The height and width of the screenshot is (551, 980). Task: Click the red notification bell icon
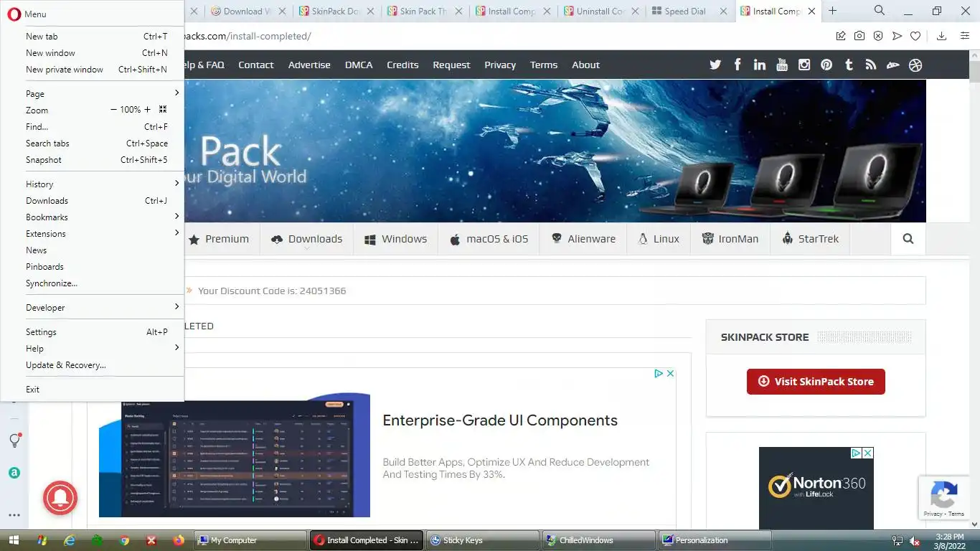pyautogui.click(x=60, y=498)
